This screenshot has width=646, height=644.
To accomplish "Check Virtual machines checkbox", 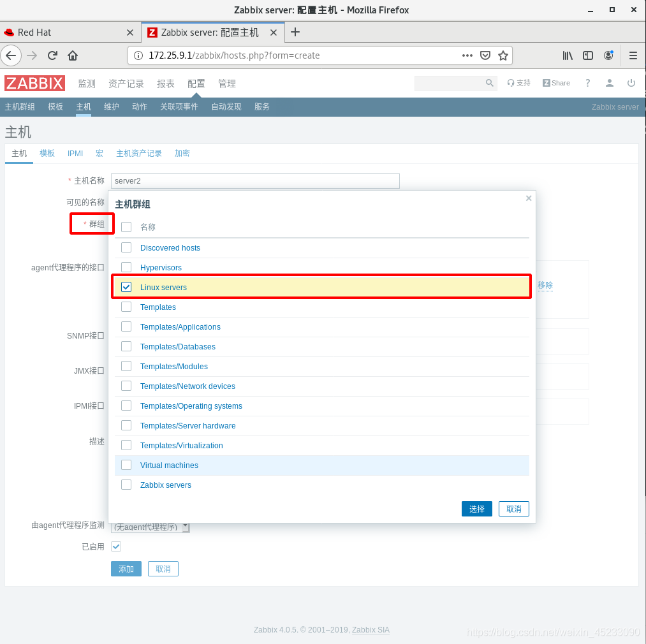I will [x=126, y=465].
